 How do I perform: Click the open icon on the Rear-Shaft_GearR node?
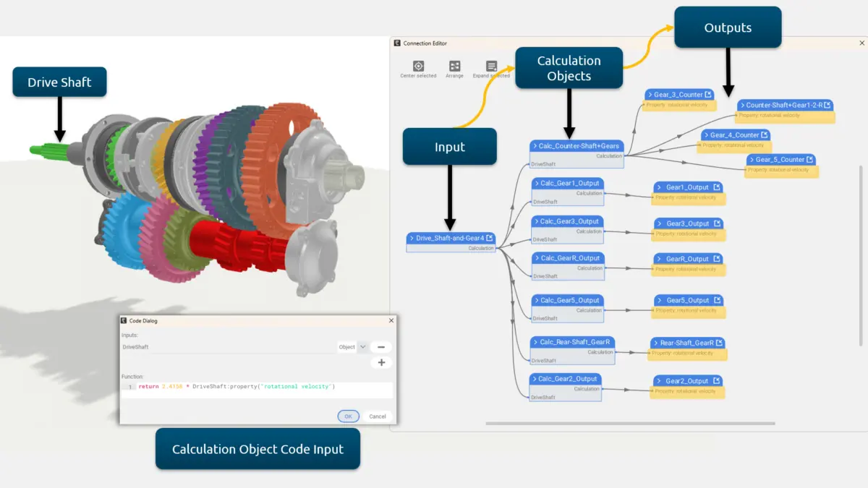(x=720, y=343)
